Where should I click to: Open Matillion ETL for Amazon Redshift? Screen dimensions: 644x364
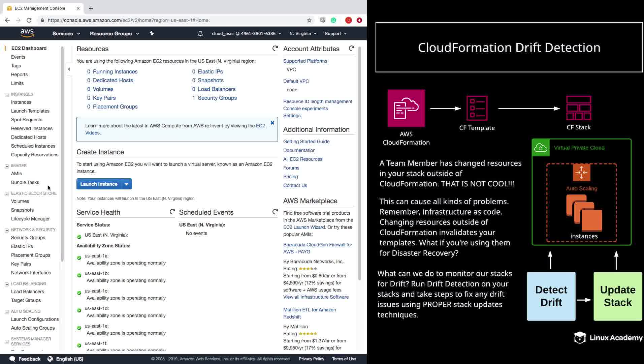(x=310, y=313)
